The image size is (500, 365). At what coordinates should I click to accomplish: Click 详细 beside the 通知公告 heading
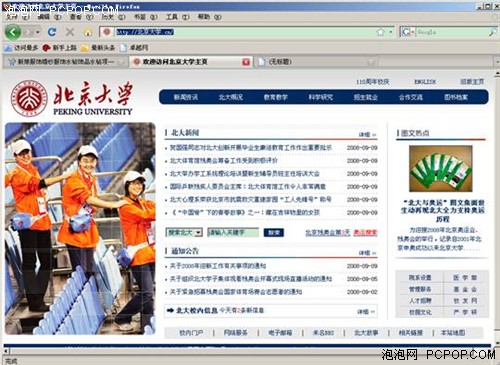click(x=367, y=253)
